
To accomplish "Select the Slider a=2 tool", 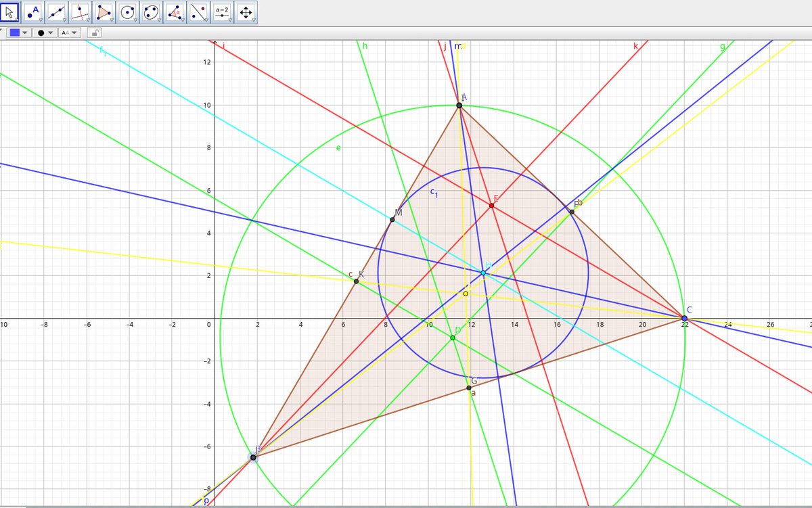I will 222,11.
